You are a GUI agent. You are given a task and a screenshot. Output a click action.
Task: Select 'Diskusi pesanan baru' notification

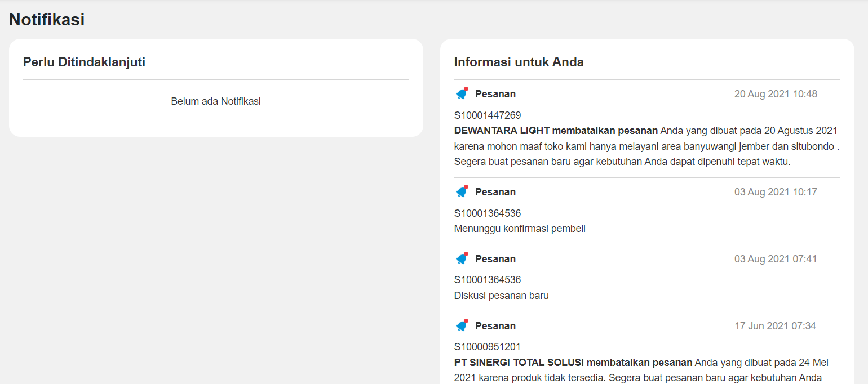click(x=501, y=296)
